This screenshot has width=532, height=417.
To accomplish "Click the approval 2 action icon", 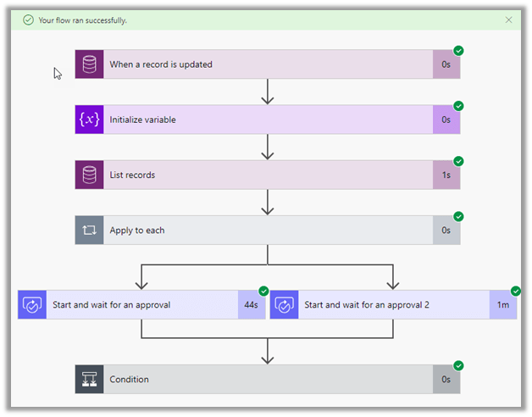I will click(x=284, y=305).
